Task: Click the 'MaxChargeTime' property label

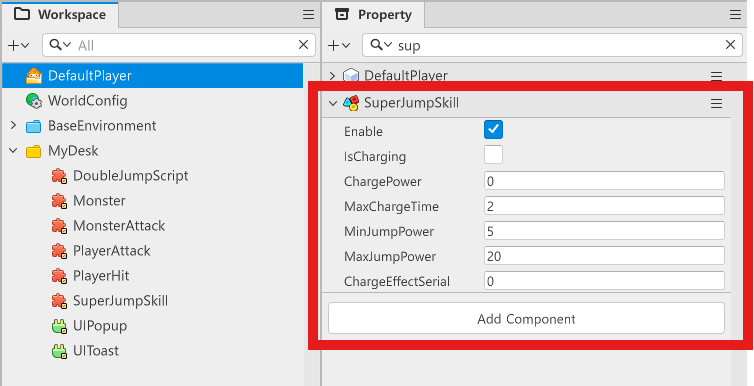Action: 391,207
